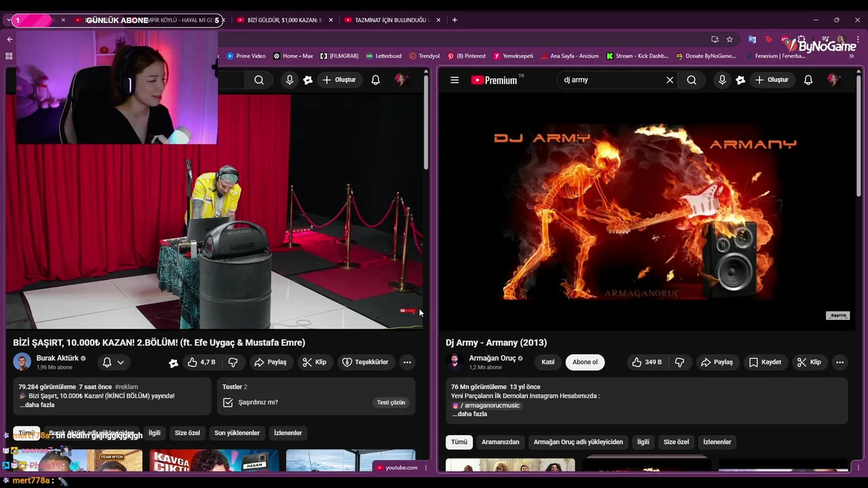Open Oluştur create menu in right window
868x488 pixels.
772,80
